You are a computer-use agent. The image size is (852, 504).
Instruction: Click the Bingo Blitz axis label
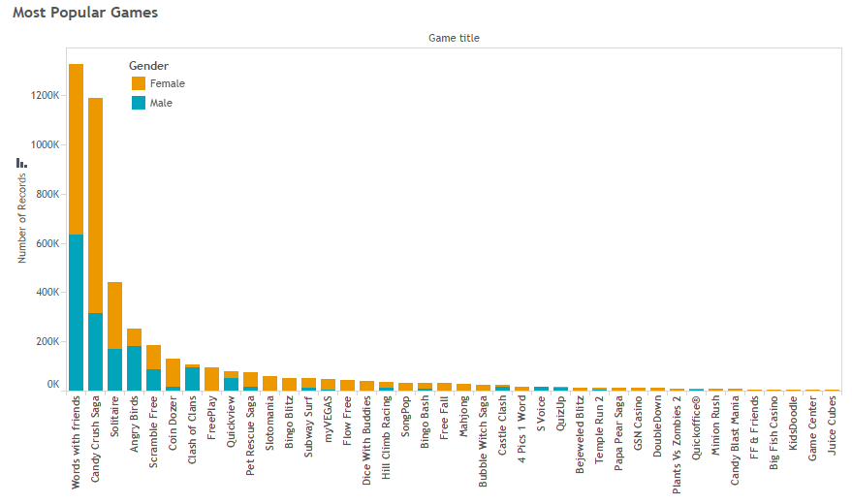(x=289, y=422)
